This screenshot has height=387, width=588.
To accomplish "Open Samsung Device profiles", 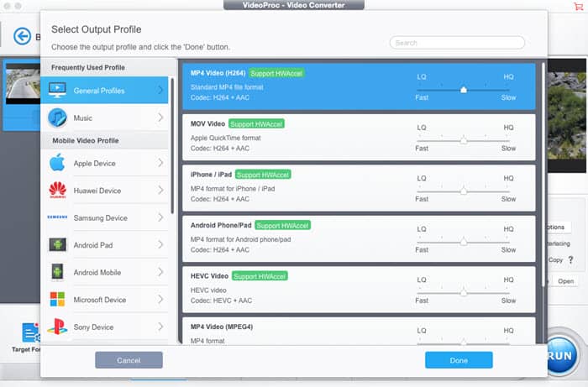I will coord(105,217).
